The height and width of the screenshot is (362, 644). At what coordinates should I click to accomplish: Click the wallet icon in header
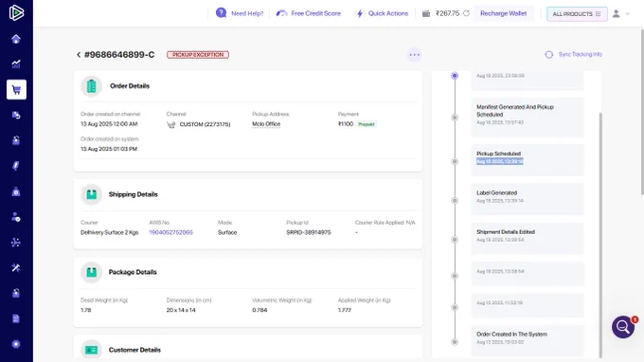click(426, 13)
